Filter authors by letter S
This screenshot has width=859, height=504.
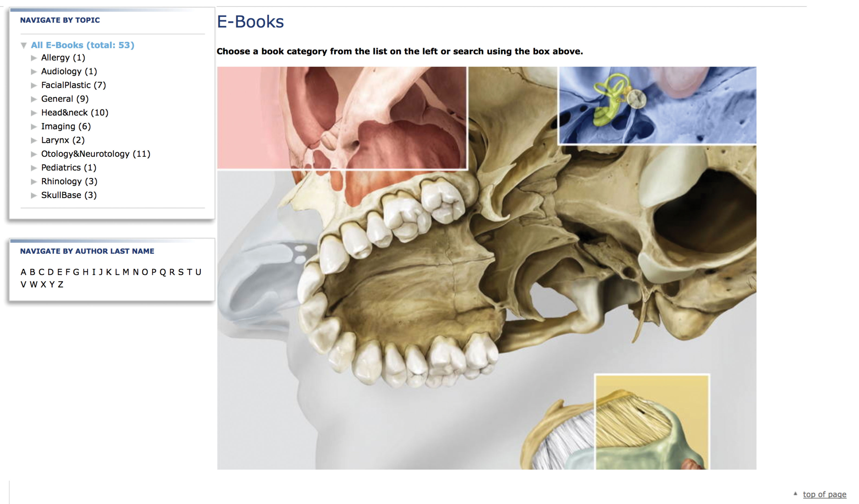click(181, 272)
